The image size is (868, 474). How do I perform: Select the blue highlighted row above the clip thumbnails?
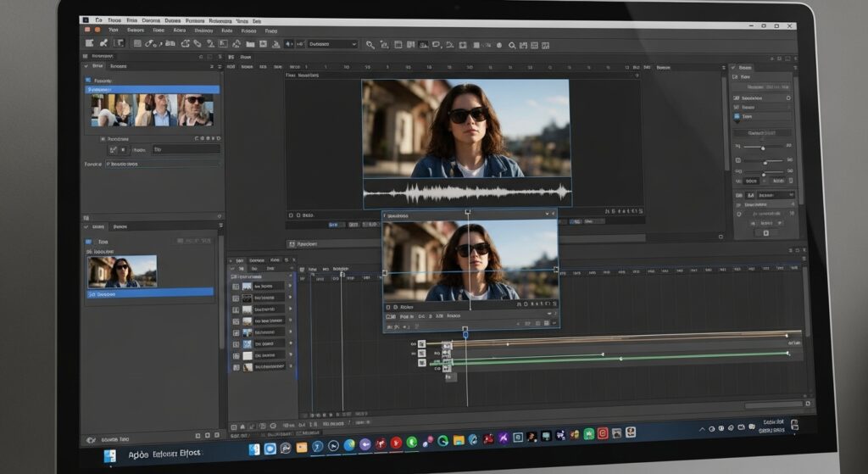(x=153, y=89)
